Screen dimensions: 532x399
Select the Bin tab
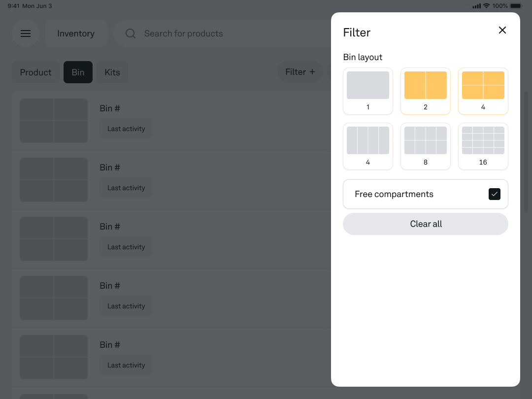click(x=78, y=72)
